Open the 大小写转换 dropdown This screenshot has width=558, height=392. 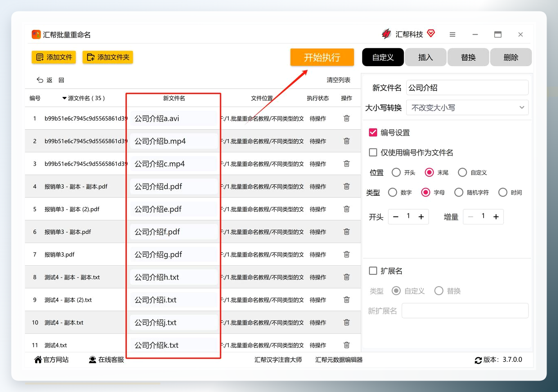467,108
